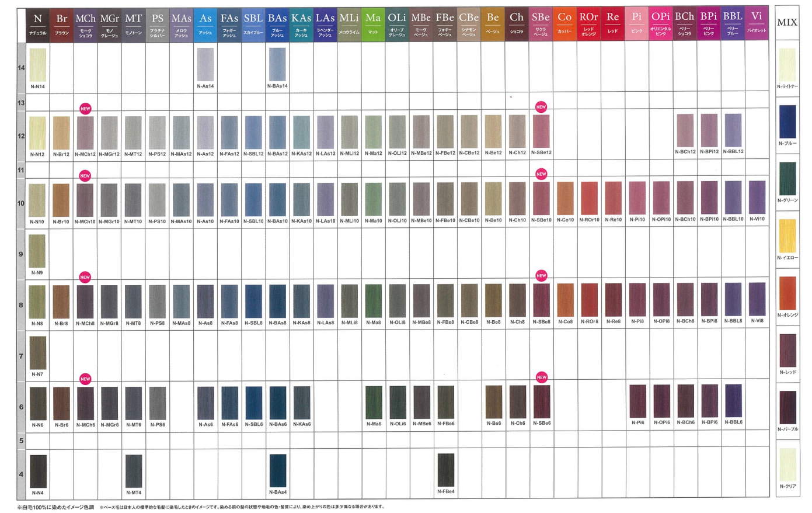Click the NEW badge above N-MCh12
This screenshot has width=812, height=513.
point(85,109)
